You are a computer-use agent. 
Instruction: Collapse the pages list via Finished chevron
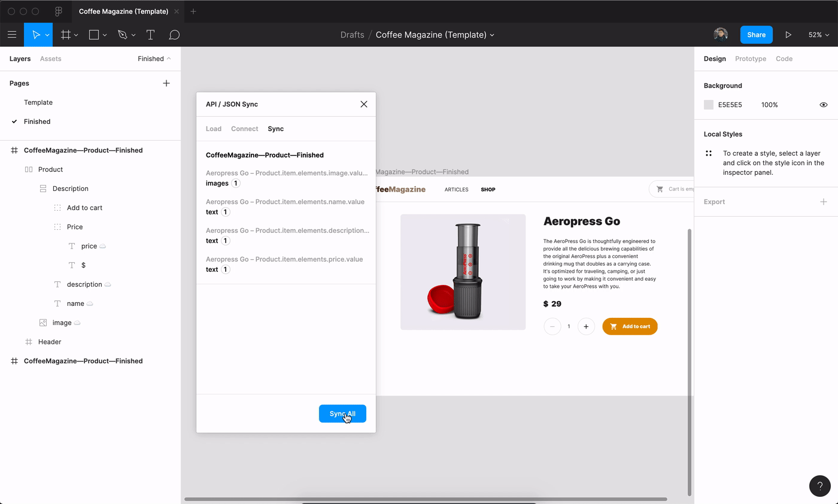169,59
